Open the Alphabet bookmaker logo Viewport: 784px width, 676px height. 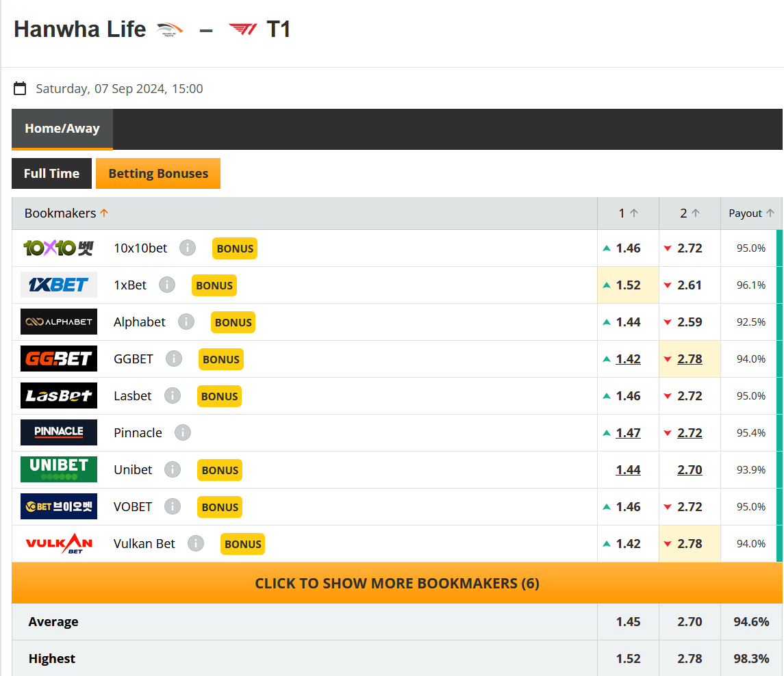pos(58,322)
